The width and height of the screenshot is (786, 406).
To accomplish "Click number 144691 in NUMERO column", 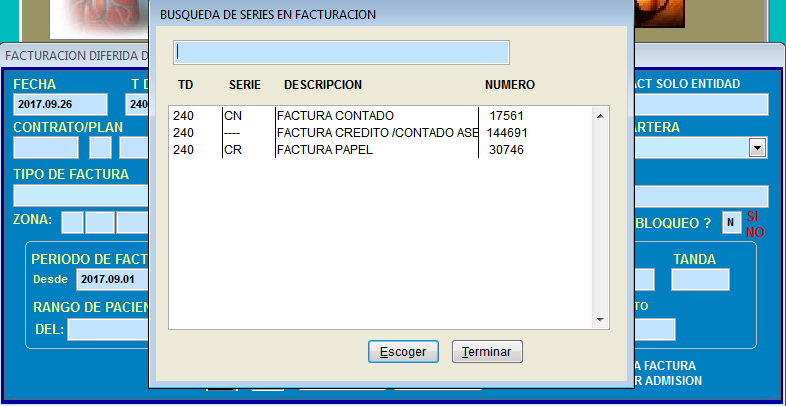I will click(507, 133).
